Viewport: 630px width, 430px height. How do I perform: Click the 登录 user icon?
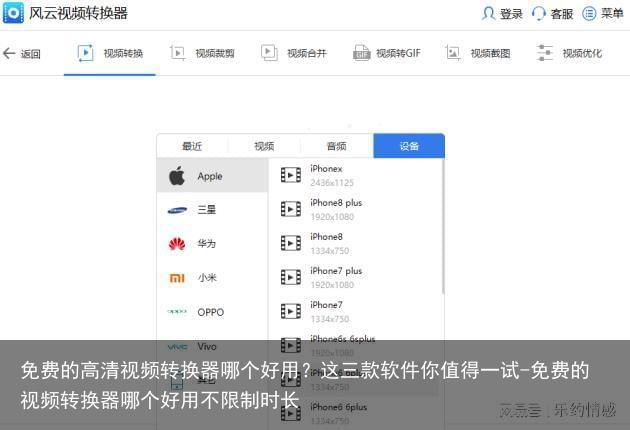click(488, 14)
